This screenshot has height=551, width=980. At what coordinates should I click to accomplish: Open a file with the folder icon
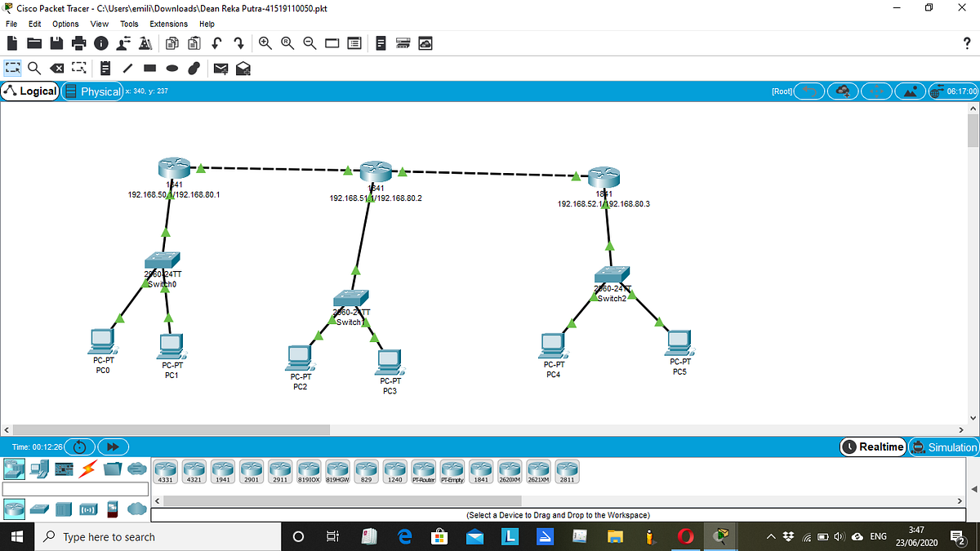(x=34, y=43)
